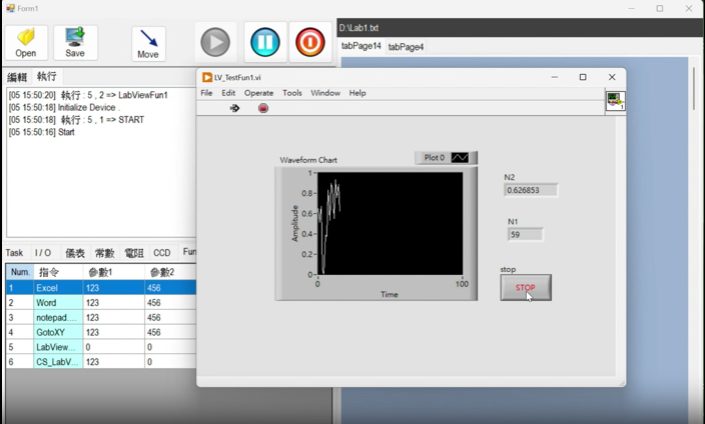
Task: Click the LV_TestFun1.vi title bar icon
Action: click(207, 77)
